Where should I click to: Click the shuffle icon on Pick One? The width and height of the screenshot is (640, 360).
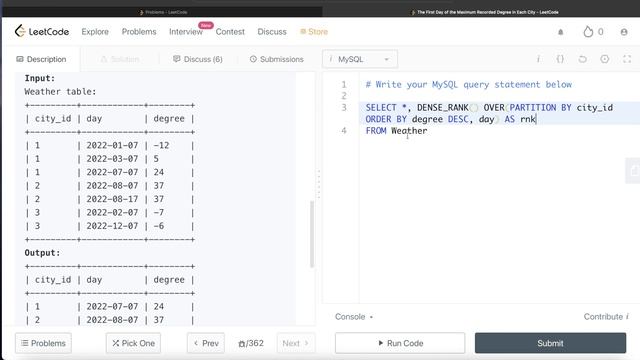coord(116,343)
